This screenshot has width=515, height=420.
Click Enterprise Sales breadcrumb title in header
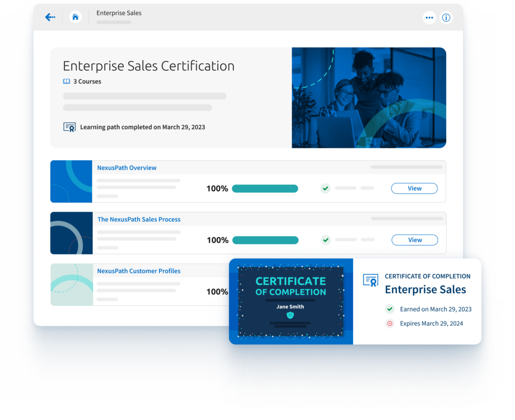coord(119,13)
